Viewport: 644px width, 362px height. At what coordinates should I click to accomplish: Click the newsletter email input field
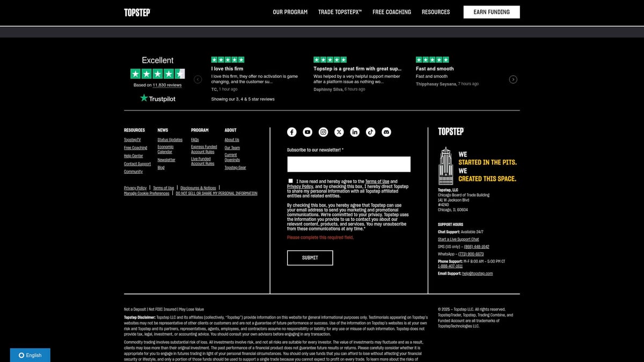[x=348, y=164]
